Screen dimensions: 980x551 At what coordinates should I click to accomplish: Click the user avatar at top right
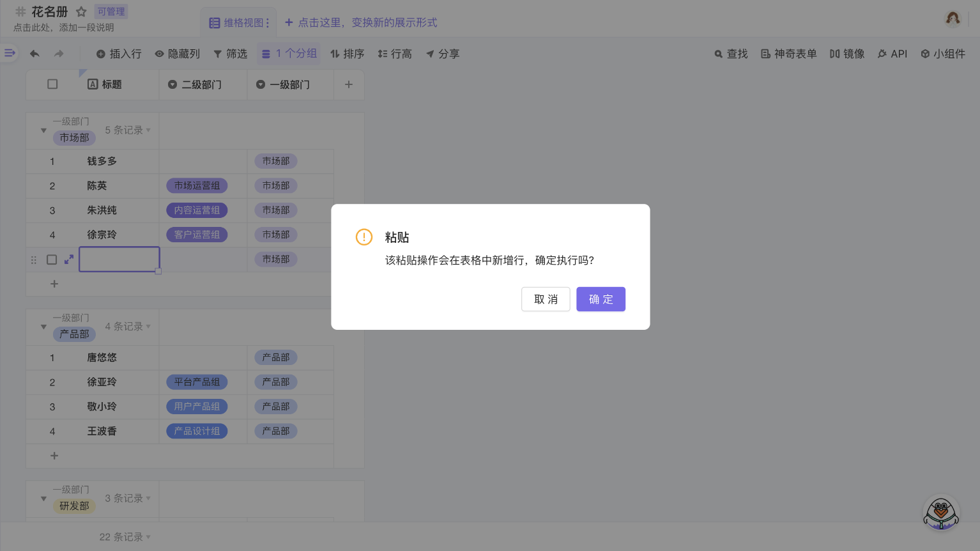tap(953, 19)
